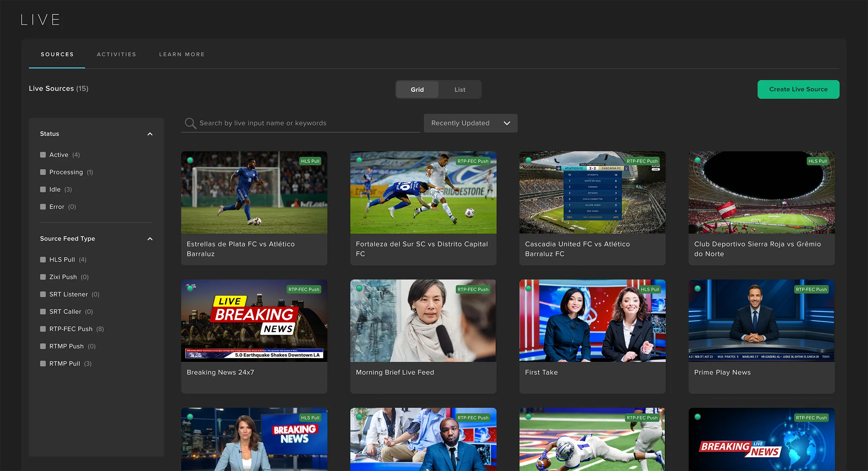The width and height of the screenshot is (868, 471).
Task: Open the Learn More tab
Action: 182,54
